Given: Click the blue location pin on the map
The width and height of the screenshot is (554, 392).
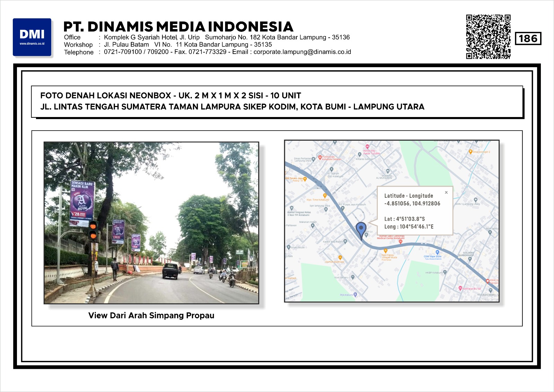Looking at the screenshot, I should pyautogui.click(x=361, y=229).
